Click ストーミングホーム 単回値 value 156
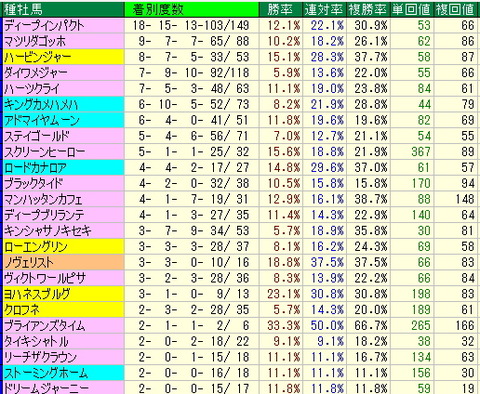This screenshot has width=480, height=394. (421, 373)
